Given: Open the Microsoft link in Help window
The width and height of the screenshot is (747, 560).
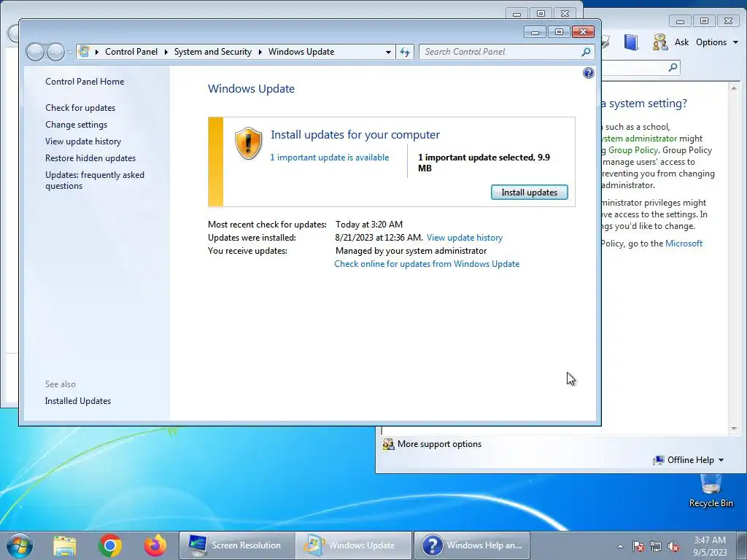Looking at the screenshot, I should tap(684, 244).
